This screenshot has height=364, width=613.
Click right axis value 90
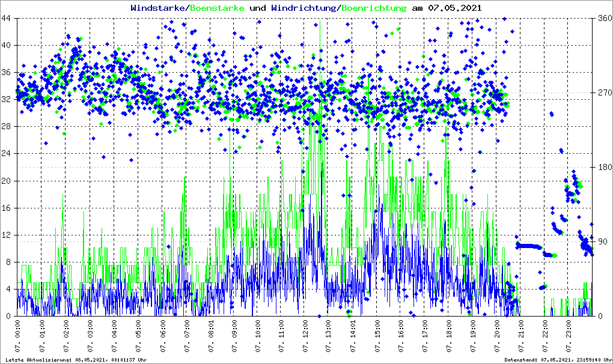pyautogui.click(x=603, y=241)
